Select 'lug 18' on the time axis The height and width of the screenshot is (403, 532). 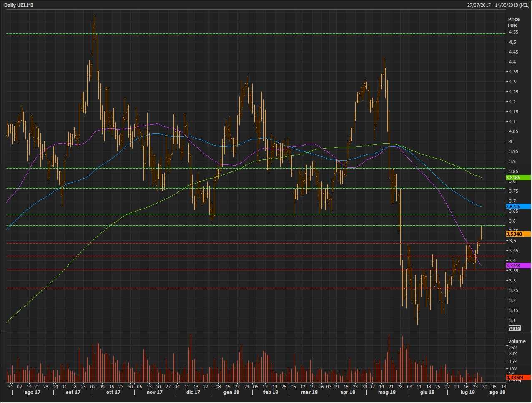pos(467,393)
